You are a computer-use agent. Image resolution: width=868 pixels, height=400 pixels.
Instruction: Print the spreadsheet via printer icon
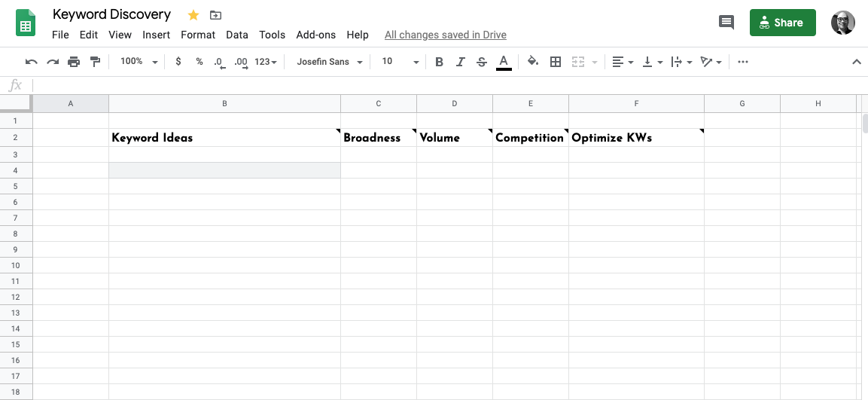pos(74,62)
